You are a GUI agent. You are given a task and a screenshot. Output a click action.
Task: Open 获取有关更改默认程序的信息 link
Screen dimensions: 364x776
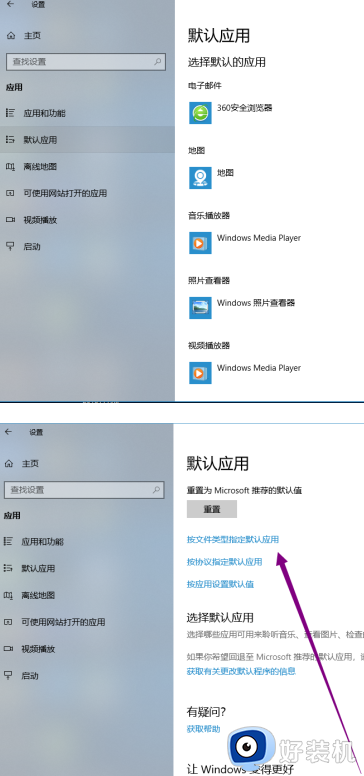(x=241, y=671)
